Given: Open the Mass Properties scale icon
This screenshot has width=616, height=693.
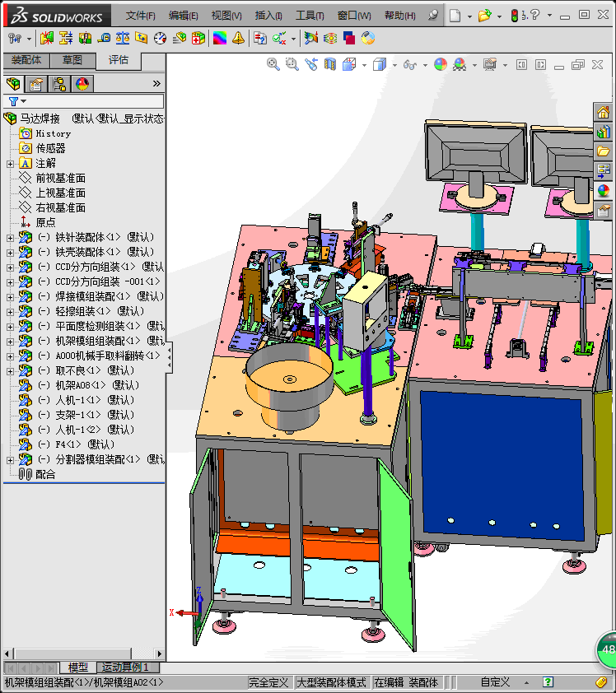Looking at the screenshot, I should click(x=123, y=39).
